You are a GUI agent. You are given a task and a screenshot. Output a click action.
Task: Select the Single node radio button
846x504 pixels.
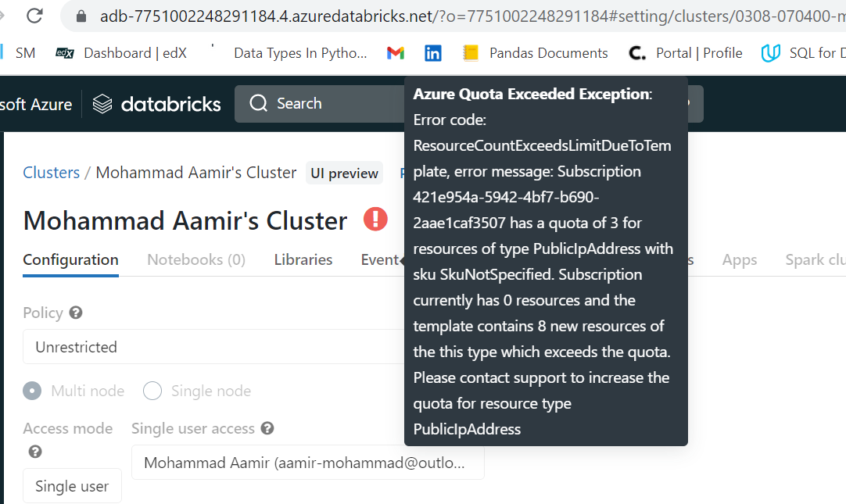(152, 391)
